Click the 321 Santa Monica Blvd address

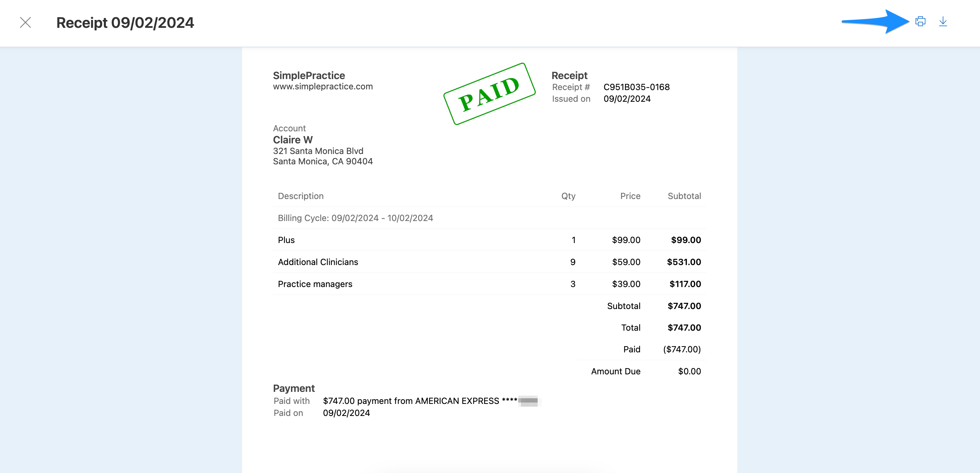(x=318, y=151)
